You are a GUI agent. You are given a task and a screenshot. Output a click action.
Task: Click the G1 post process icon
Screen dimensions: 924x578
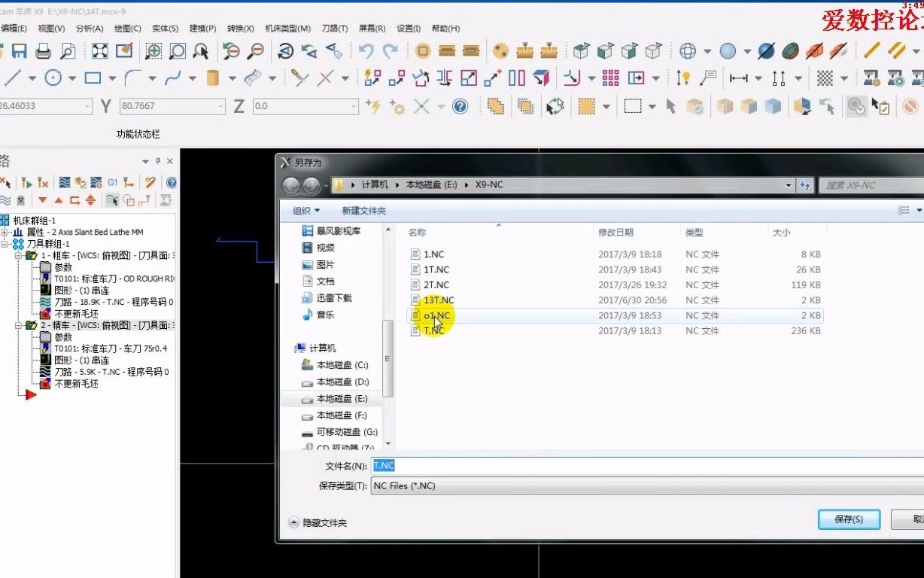click(x=112, y=182)
